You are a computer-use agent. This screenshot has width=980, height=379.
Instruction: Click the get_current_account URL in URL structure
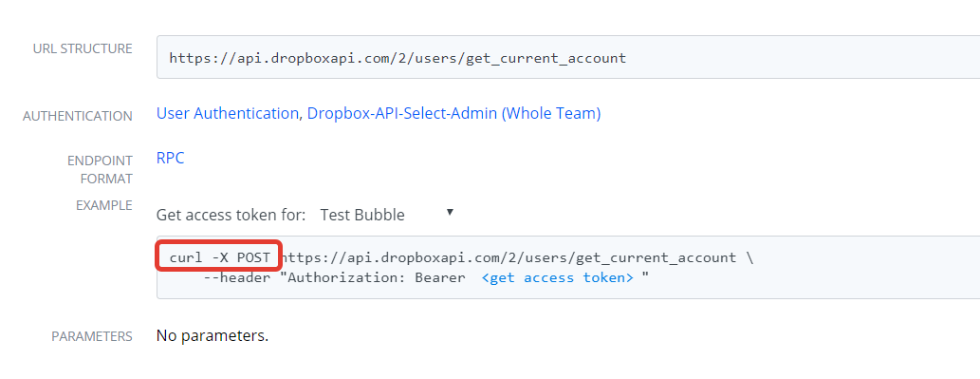coord(398,58)
